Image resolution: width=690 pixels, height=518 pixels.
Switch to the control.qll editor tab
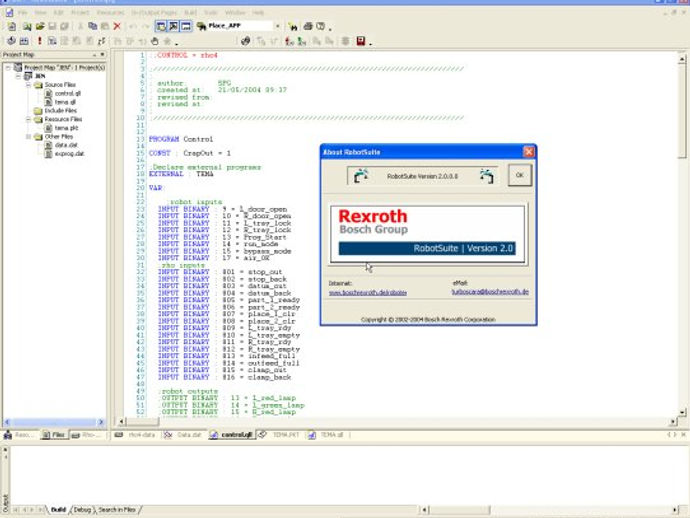coord(231,435)
